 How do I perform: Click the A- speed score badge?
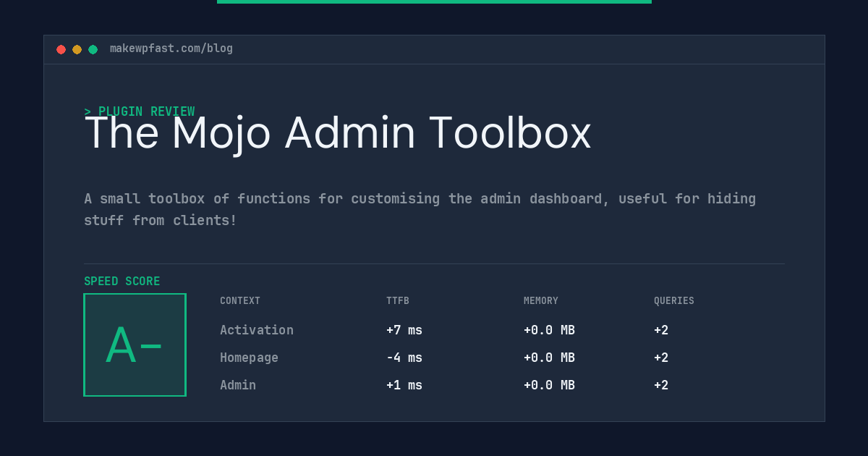135,345
